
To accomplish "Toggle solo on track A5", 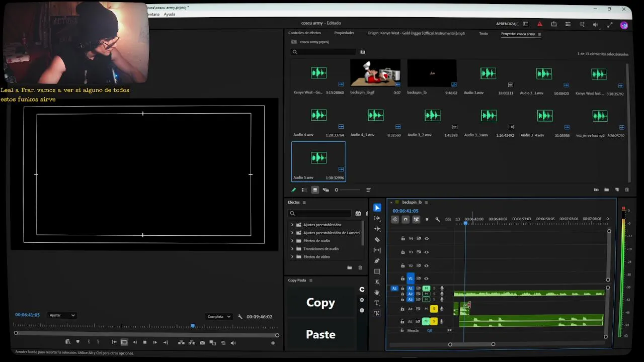I will click(434, 321).
